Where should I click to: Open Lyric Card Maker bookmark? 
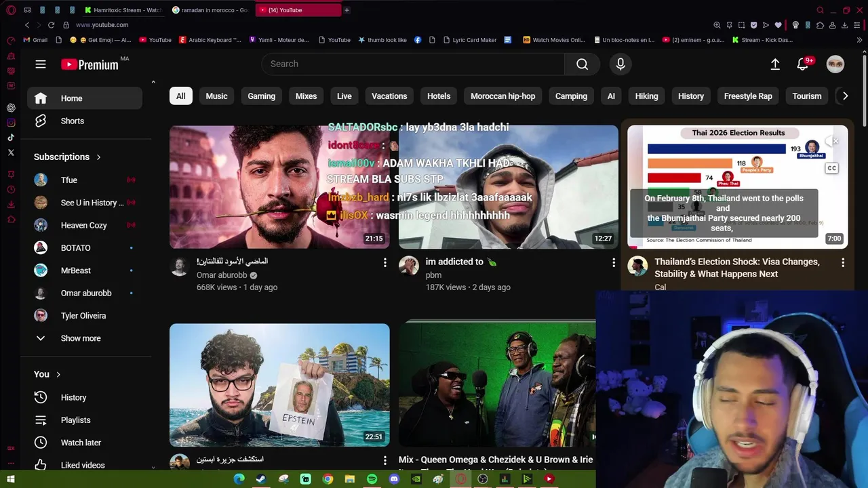pyautogui.click(x=469, y=40)
